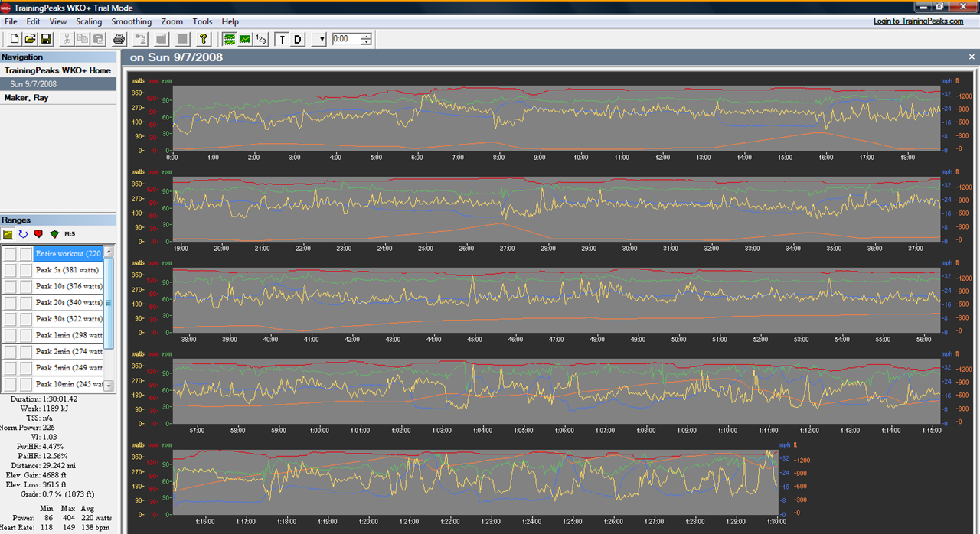Open the Tools menu
The width and height of the screenshot is (980, 534).
[x=203, y=21]
